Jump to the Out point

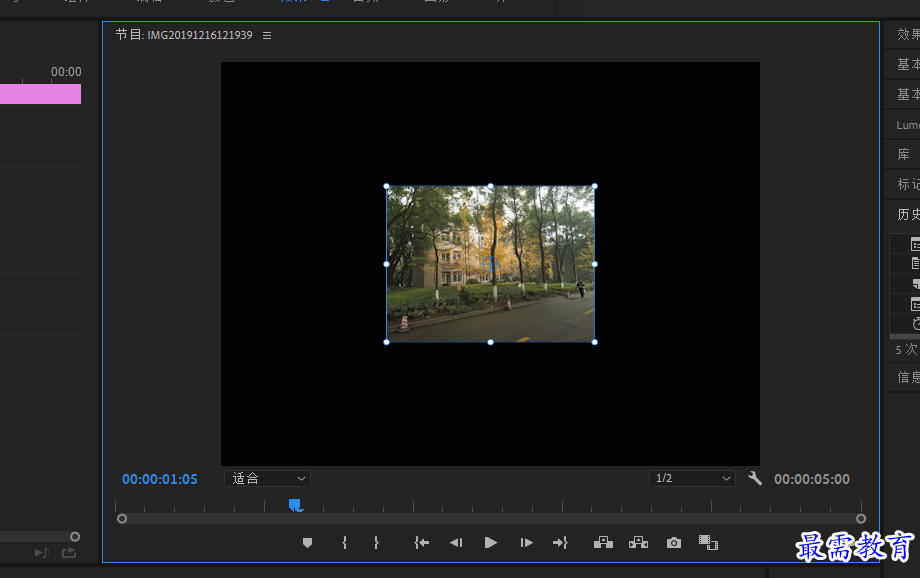[x=560, y=543]
